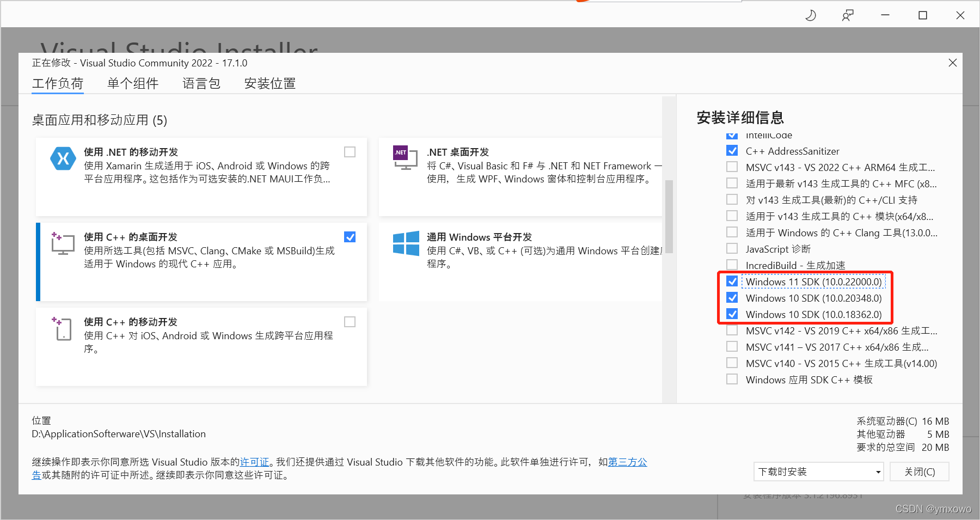Image resolution: width=980 pixels, height=520 pixels.
Task: Check JavaScript 诊断 option
Action: (x=732, y=248)
